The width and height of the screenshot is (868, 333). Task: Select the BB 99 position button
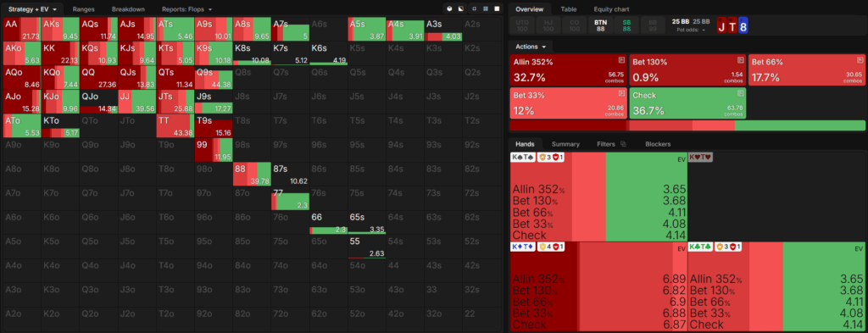pyautogui.click(x=653, y=25)
